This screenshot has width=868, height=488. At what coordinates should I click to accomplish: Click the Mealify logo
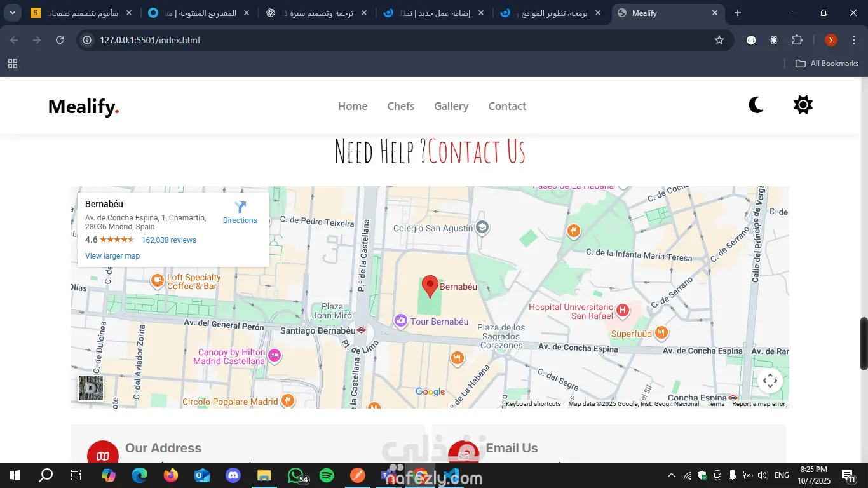point(84,107)
